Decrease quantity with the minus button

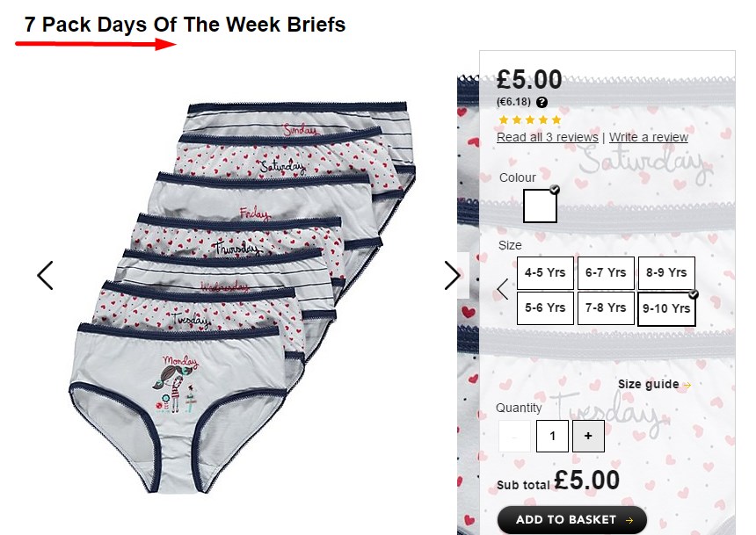click(514, 436)
